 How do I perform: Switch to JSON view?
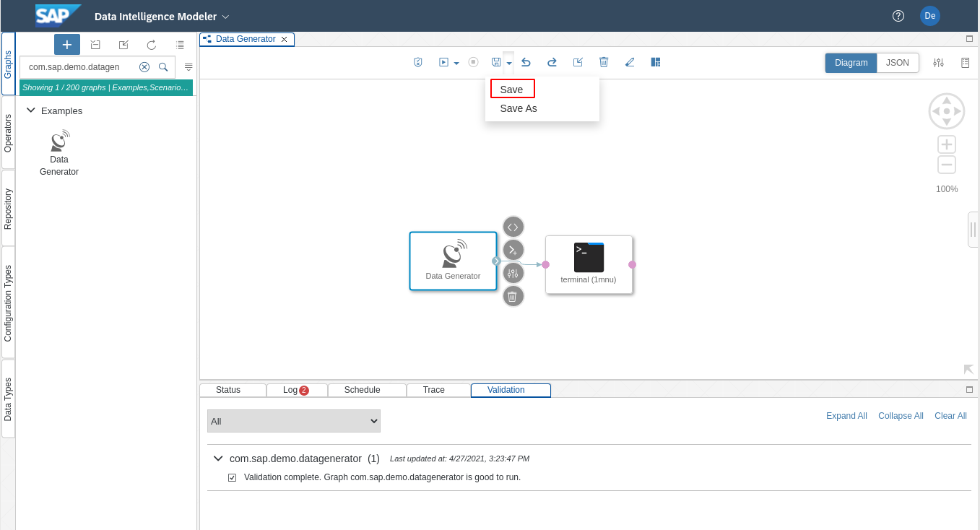coord(898,63)
